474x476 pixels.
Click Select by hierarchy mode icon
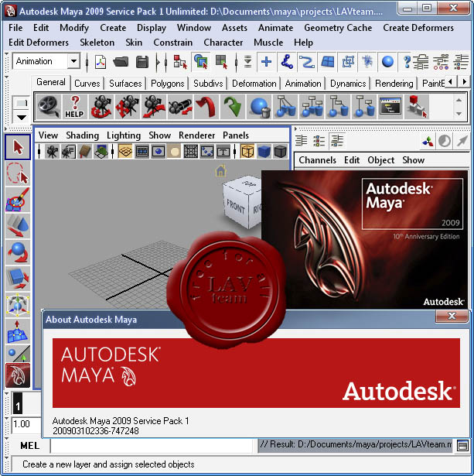(180, 62)
